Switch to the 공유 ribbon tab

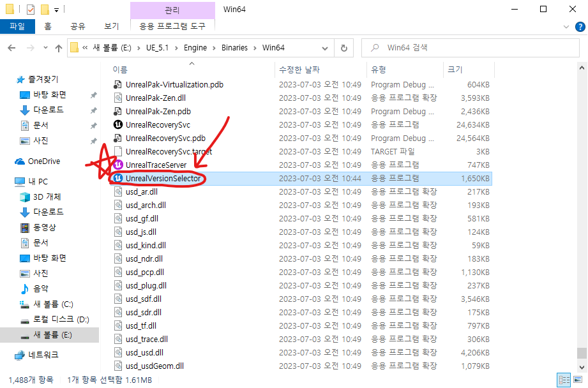(78, 26)
